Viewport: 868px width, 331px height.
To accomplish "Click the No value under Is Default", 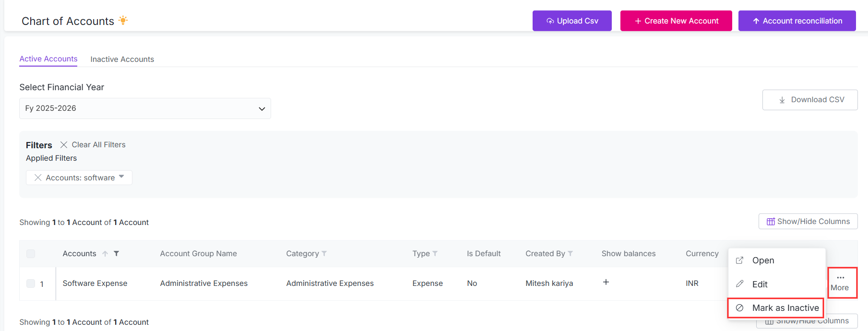I will point(472,284).
